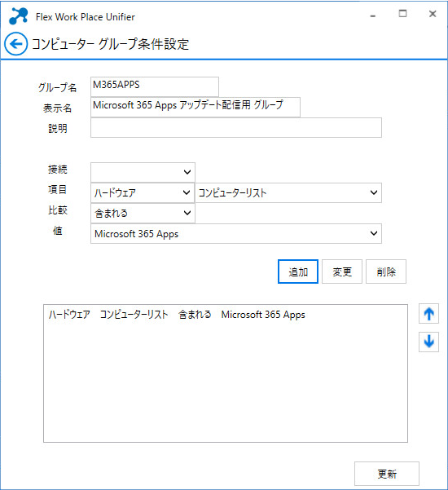This screenshot has height=490, width=448.
Task: Edit the 表示名 text field
Action: point(195,107)
